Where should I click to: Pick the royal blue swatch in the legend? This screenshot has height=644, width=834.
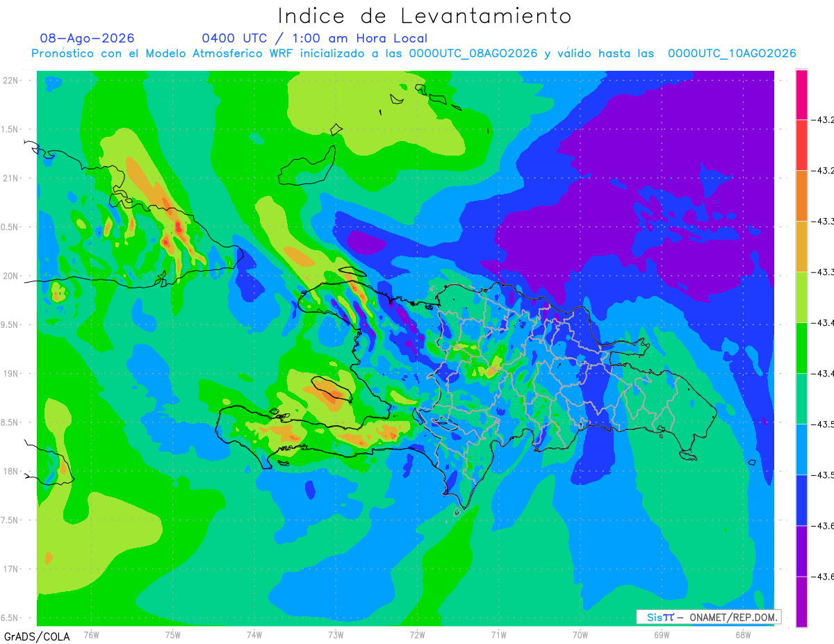[x=801, y=500]
